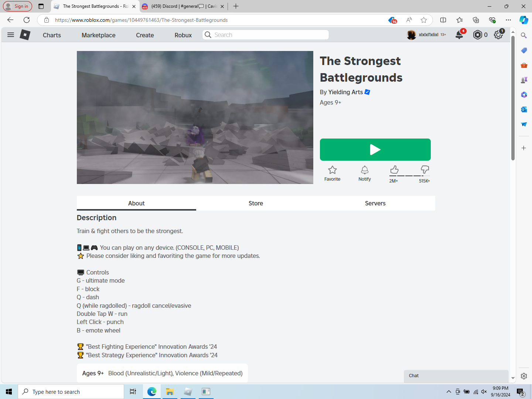Open the tab actions menu icon
532x399 pixels.
click(x=41, y=6)
